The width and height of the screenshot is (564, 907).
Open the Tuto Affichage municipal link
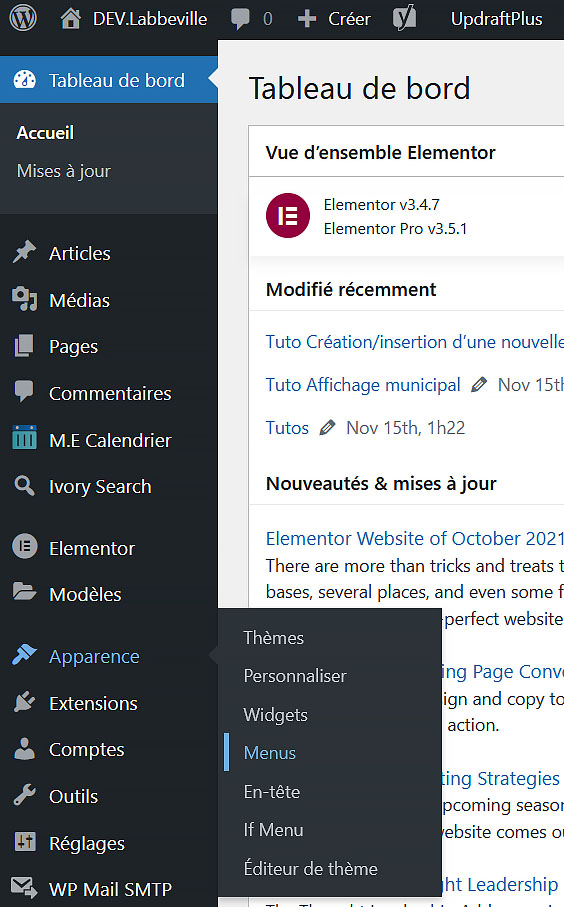coord(363,385)
